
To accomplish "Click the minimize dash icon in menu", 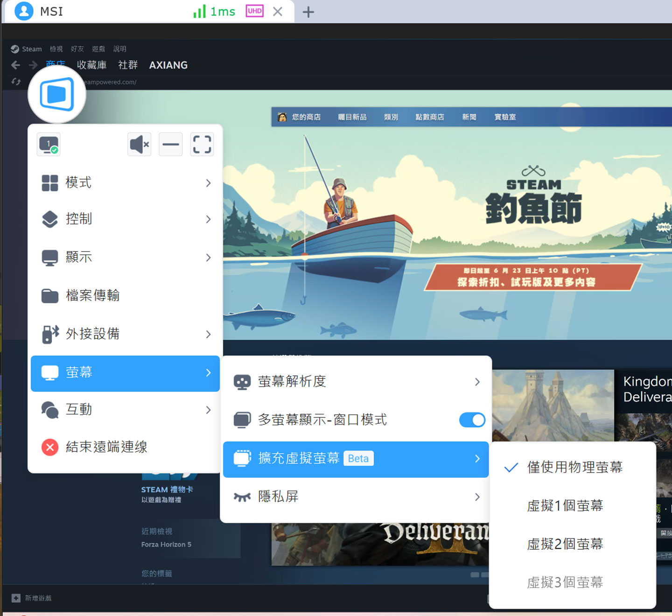I will tap(171, 145).
